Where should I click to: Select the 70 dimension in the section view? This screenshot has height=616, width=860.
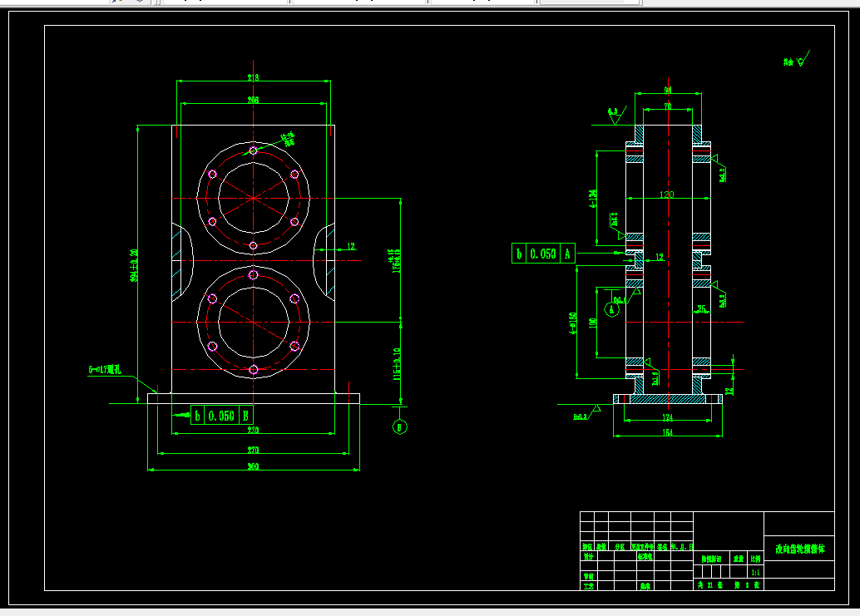pos(668,107)
